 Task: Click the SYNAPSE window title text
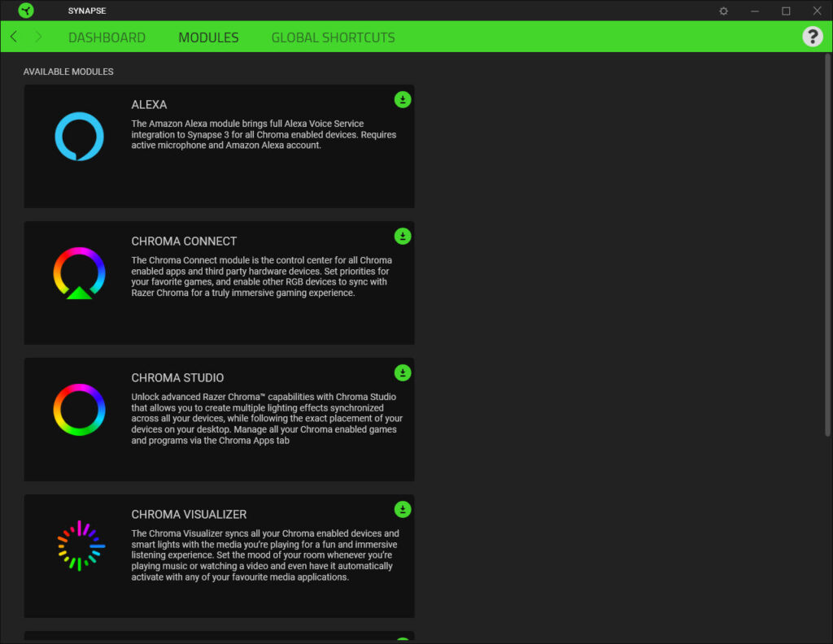(x=86, y=11)
